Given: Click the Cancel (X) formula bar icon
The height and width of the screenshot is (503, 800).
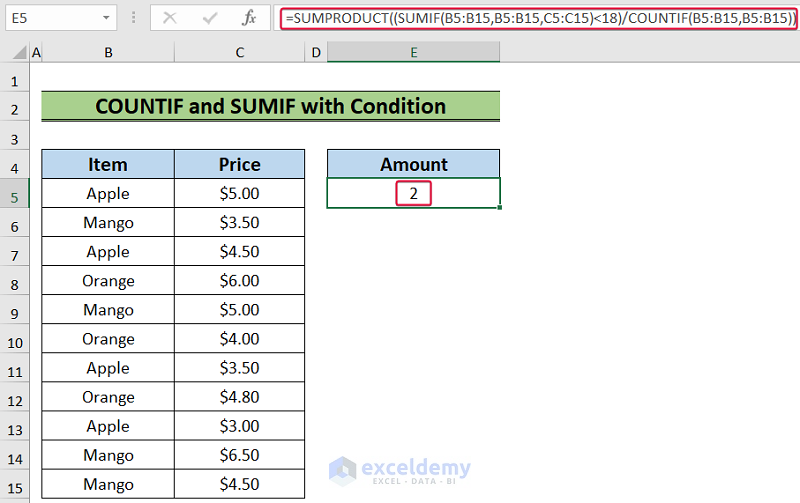Looking at the screenshot, I should click(x=171, y=18).
